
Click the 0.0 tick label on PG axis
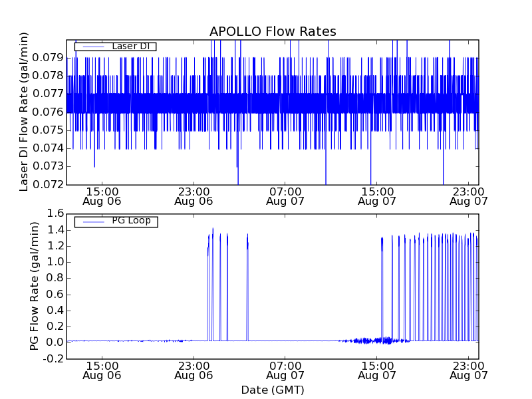click(x=55, y=342)
